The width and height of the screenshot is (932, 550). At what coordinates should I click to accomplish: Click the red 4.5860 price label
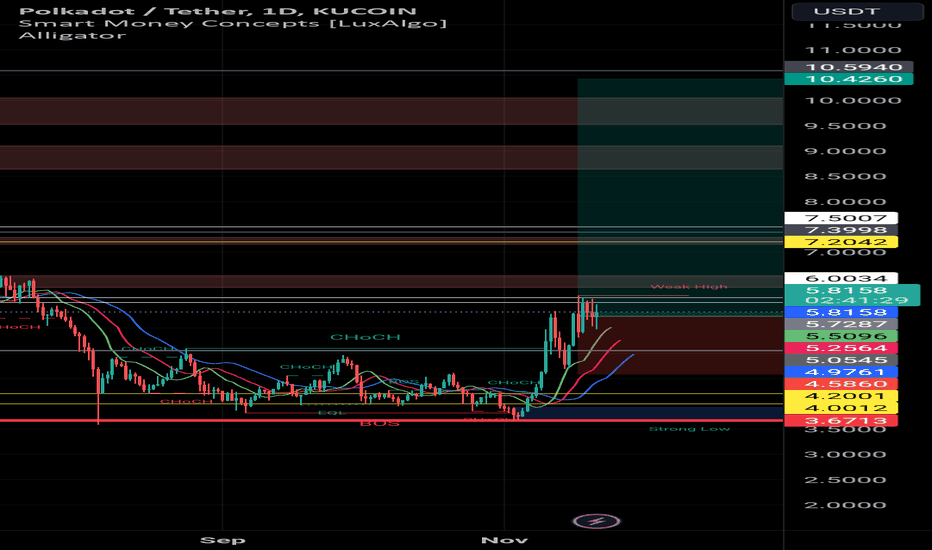point(841,384)
